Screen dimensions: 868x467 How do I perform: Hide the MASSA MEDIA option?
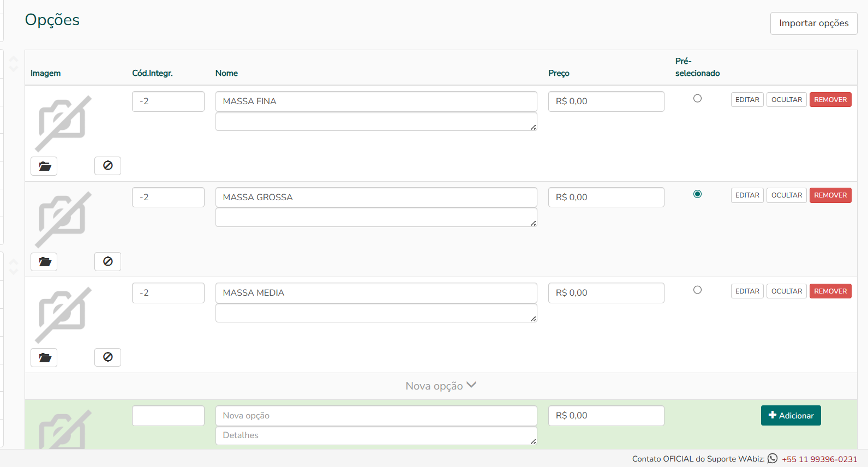pyautogui.click(x=786, y=291)
